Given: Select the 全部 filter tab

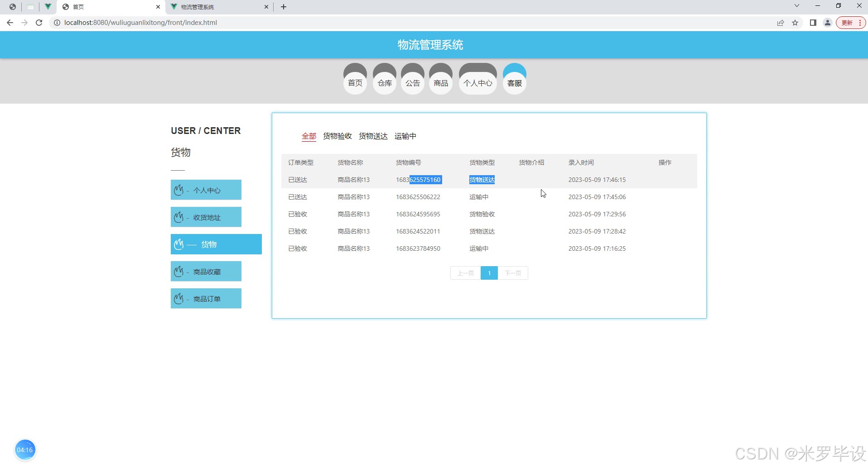Looking at the screenshot, I should tap(309, 136).
